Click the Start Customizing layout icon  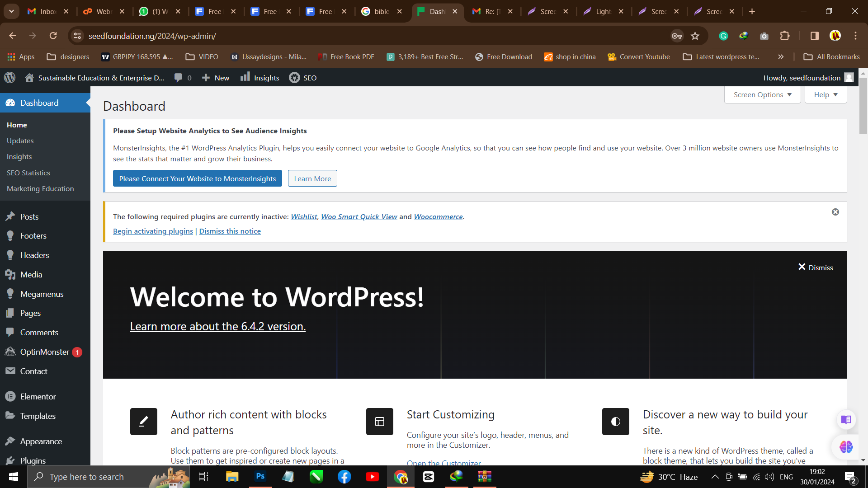click(x=380, y=422)
